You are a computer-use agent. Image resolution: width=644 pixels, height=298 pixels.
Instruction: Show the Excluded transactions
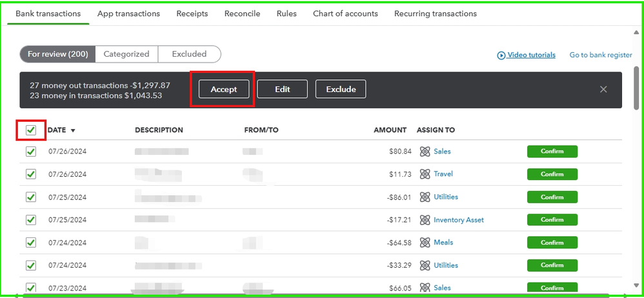189,54
